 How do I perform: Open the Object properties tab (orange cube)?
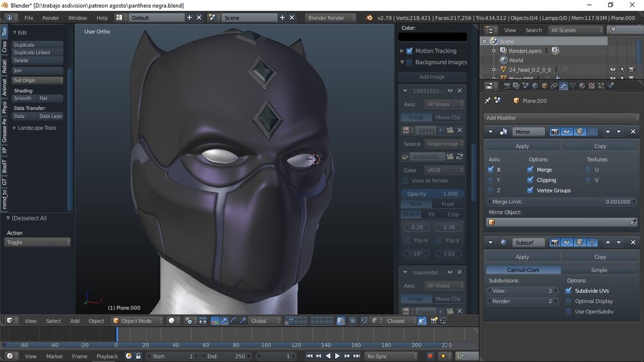click(x=545, y=86)
